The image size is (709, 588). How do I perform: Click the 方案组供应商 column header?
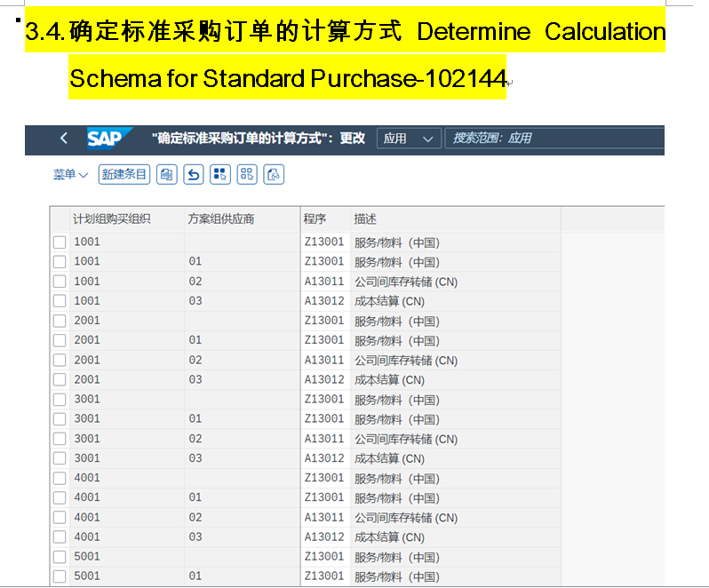pos(221,219)
